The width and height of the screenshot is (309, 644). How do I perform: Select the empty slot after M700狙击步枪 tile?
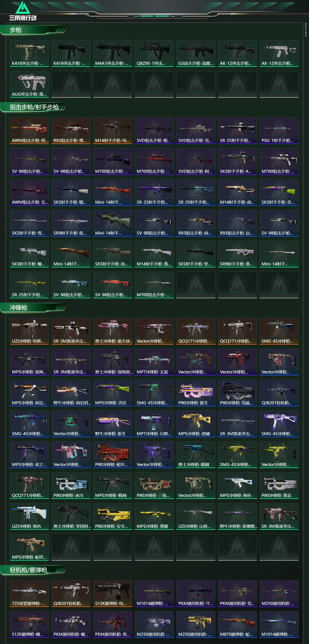pyautogui.click(x=196, y=285)
